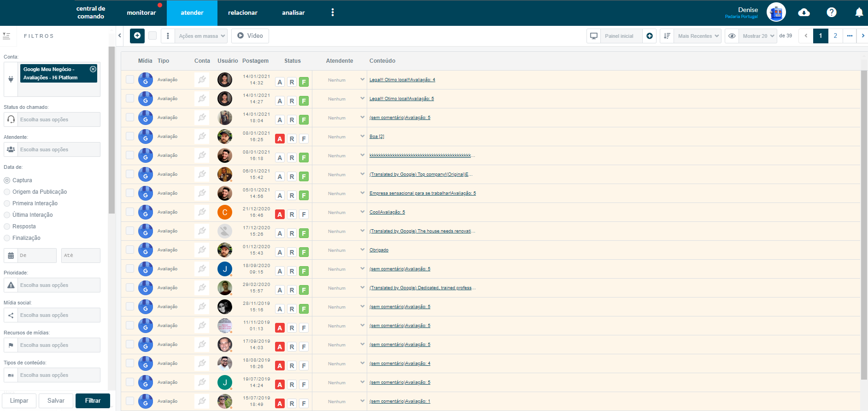Image resolution: width=868 pixels, height=411 pixels.
Task: Click the Google media icon on 06/01/2021 row
Action: click(146, 174)
